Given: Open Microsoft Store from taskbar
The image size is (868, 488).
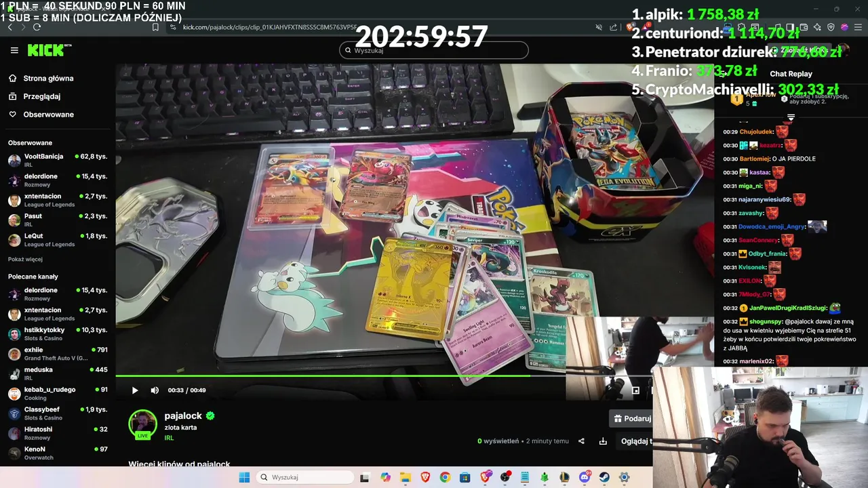Looking at the screenshot, I should point(465,477).
